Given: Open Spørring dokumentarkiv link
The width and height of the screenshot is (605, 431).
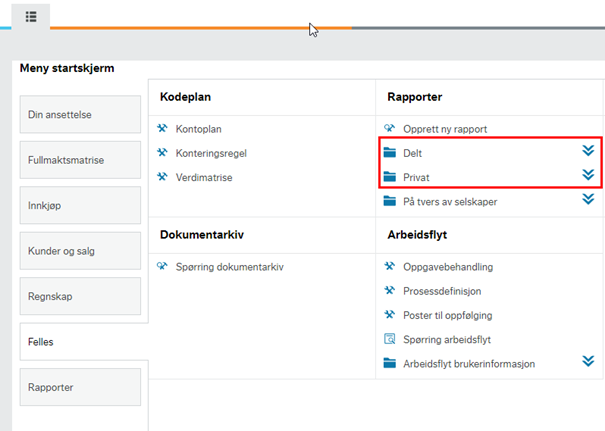Looking at the screenshot, I should point(230,267).
